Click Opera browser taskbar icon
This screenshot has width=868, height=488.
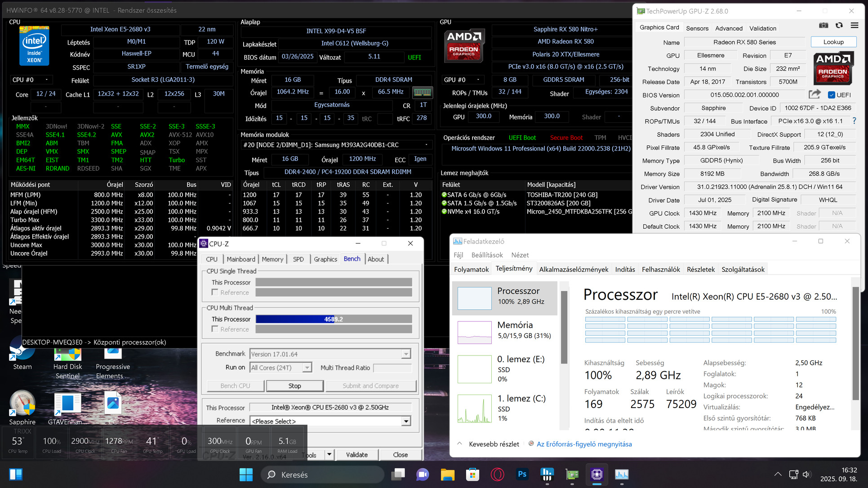[497, 474]
